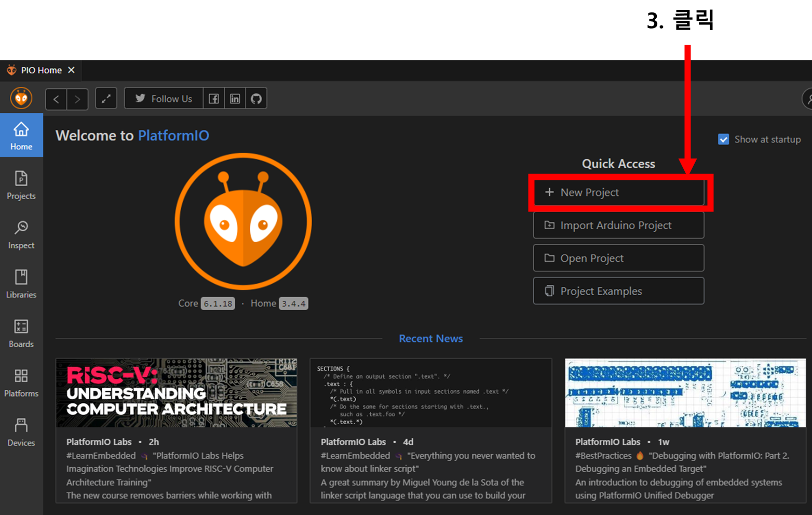Click the expand/fullscreen arrows button
The image size is (812, 515).
pyautogui.click(x=106, y=98)
